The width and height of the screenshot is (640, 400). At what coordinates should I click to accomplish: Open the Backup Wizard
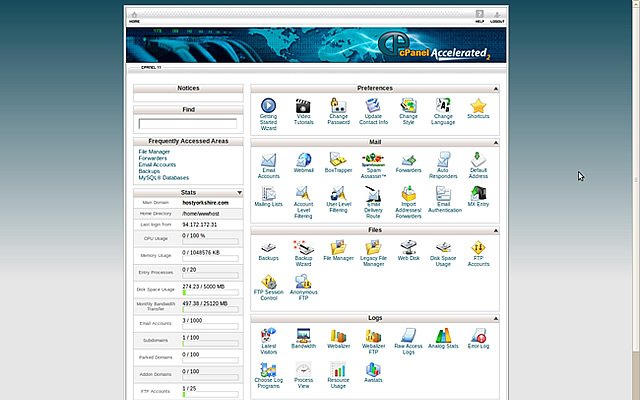tap(303, 253)
